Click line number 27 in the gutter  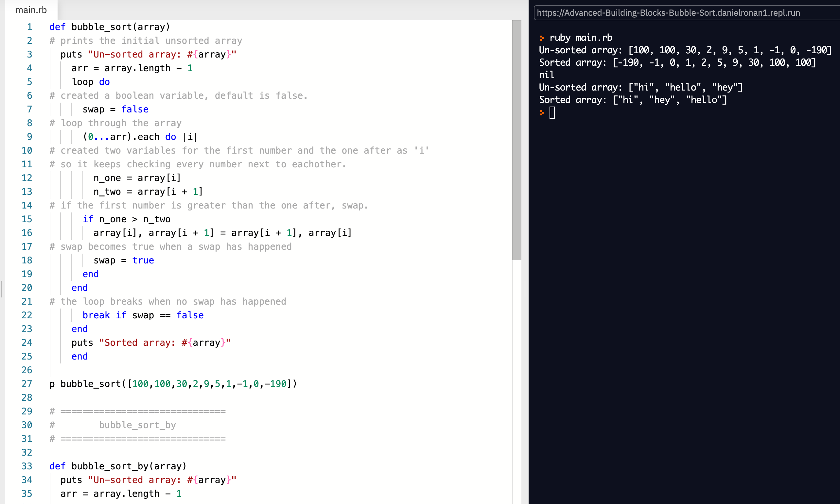point(27,384)
